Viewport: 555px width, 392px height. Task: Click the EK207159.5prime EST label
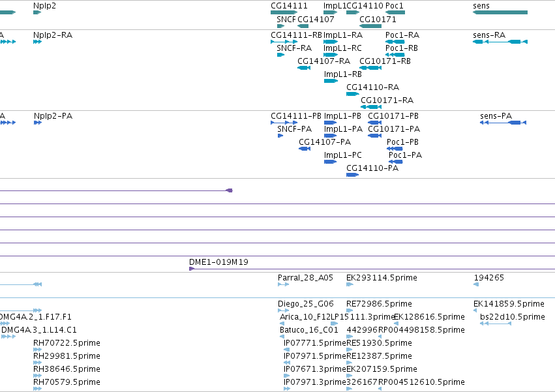point(382,369)
